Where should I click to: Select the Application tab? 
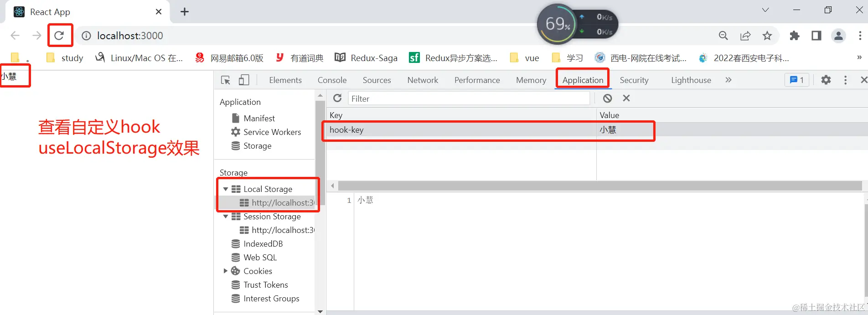tap(583, 80)
